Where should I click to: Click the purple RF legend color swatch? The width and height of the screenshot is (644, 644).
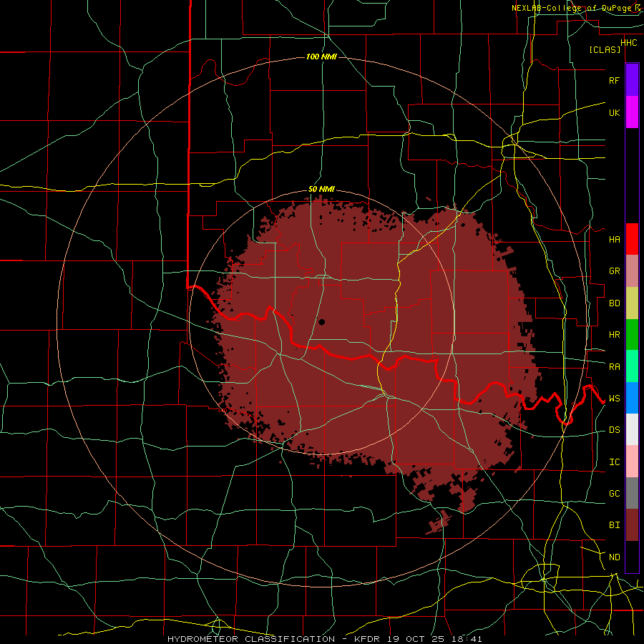[x=632, y=79]
